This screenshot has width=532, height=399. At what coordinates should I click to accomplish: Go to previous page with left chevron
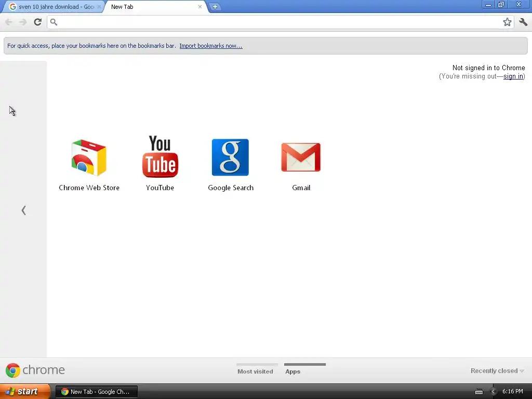pyautogui.click(x=23, y=210)
